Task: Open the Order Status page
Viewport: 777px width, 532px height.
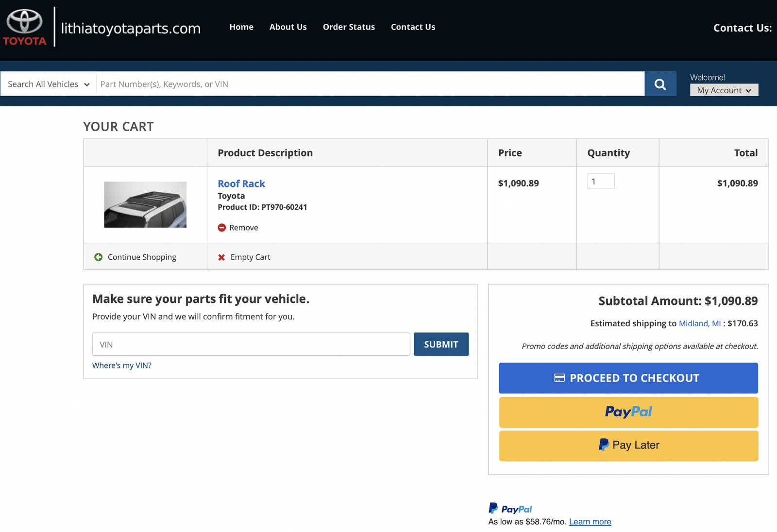Action: point(349,27)
